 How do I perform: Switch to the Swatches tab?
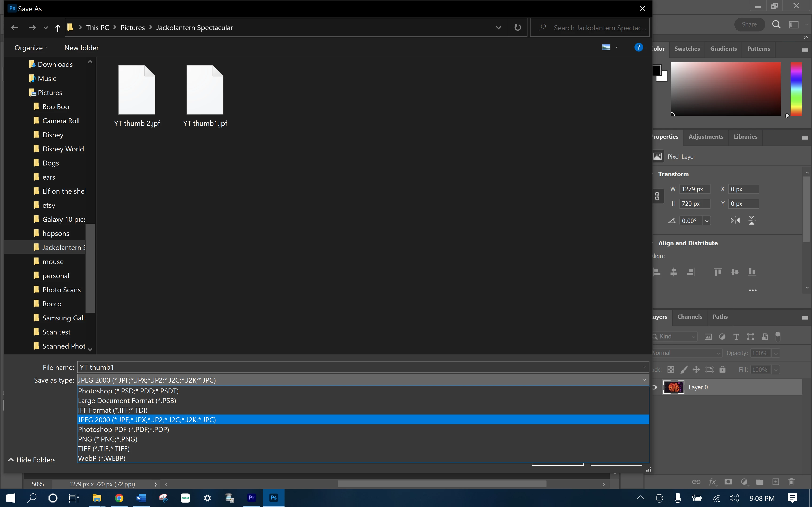(687, 49)
